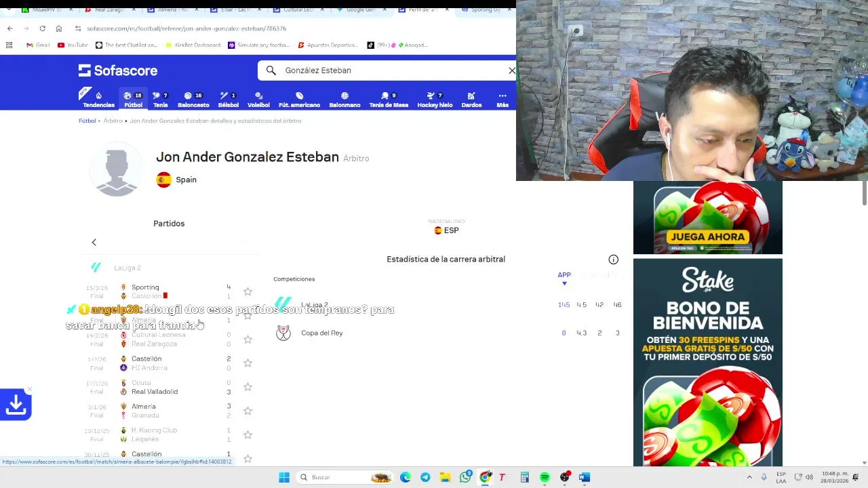Open the Gmail bookmark
The height and width of the screenshot is (488, 868).
(x=38, y=45)
